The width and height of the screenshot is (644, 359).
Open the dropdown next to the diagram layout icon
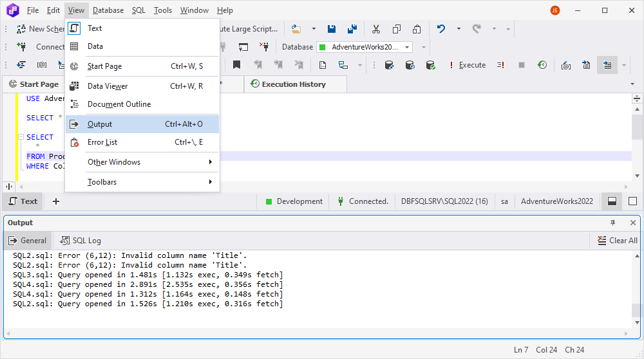[x=360, y=65]
